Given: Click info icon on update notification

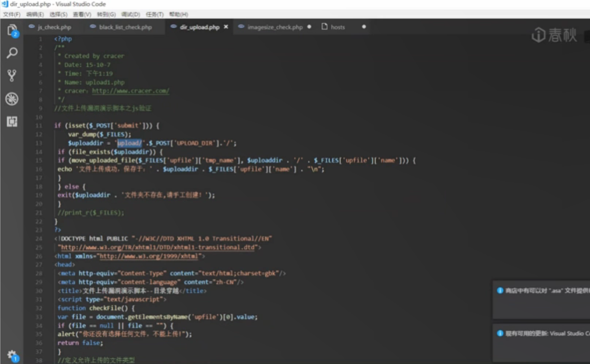Looking at the screenshot, I should pos(500,333).
